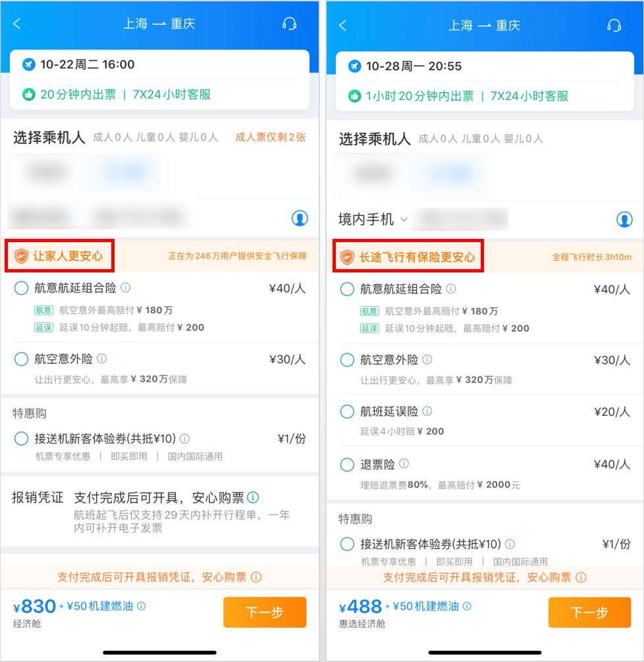This screenshot has width=644, height=662.
Task: Open customer service headset on left screen
Action: 290,24
